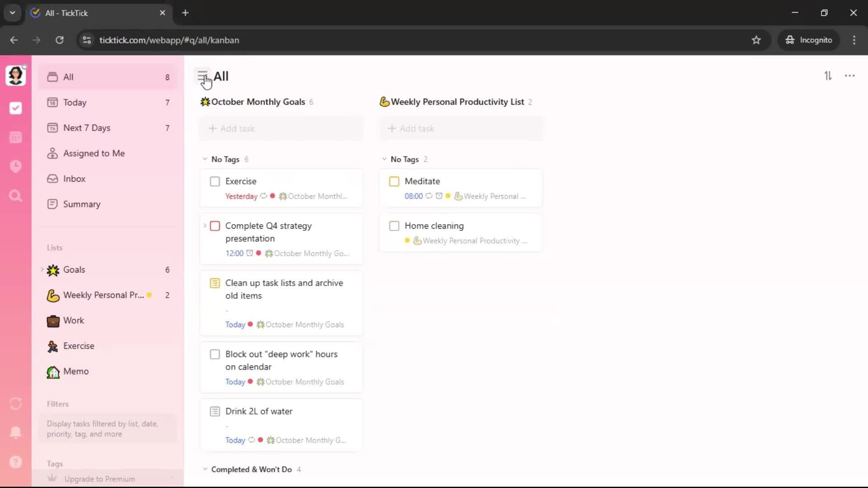Click the sync icon in left rail
This screenshot has width=868, height=488.
[15, 404]
